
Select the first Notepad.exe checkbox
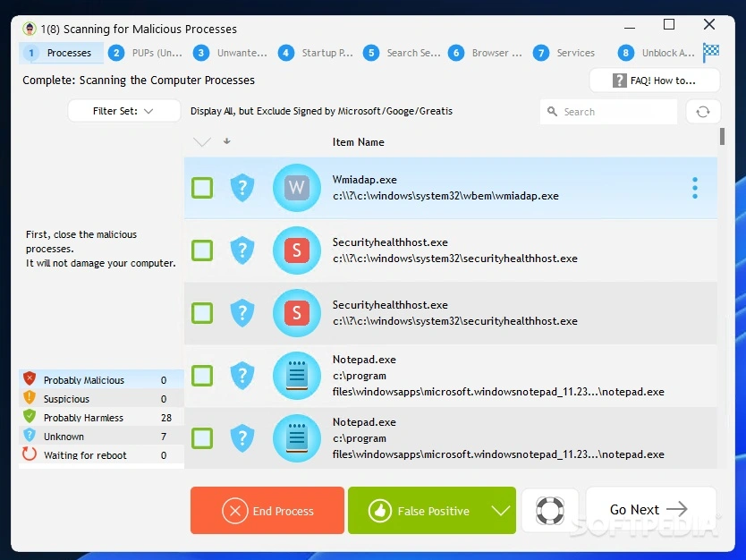click(202, 376)
